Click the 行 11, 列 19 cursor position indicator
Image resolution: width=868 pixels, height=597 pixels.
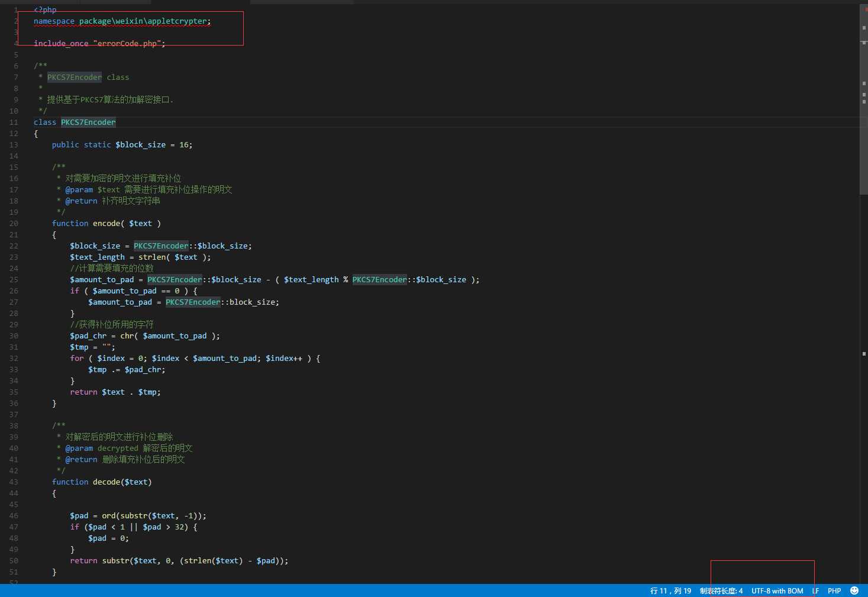pyautogui.click(x=670, y=590)
